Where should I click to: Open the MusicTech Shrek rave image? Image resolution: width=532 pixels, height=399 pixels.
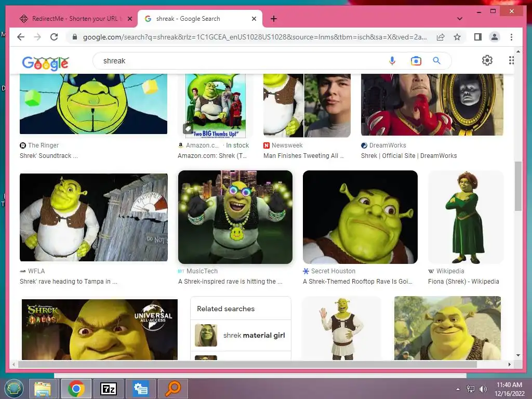coord(235,217)
